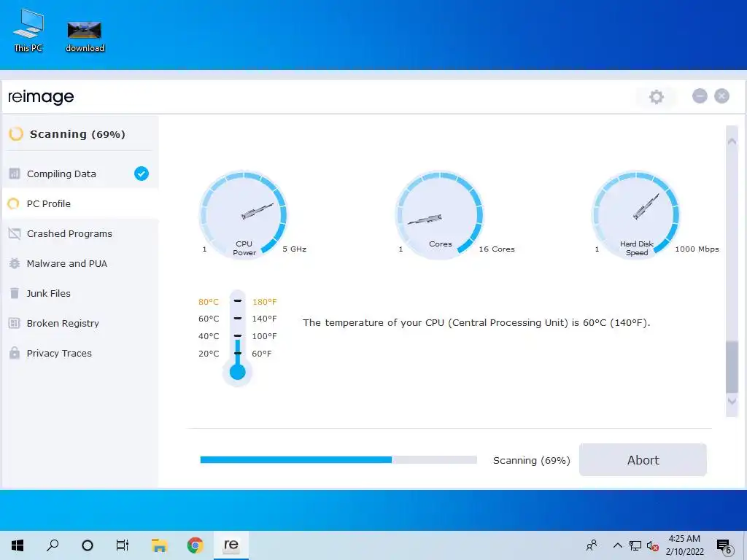The image size is (747, 560).
Task: Click the Privacy Traces lock icon
Action: [x=15, y=353]
